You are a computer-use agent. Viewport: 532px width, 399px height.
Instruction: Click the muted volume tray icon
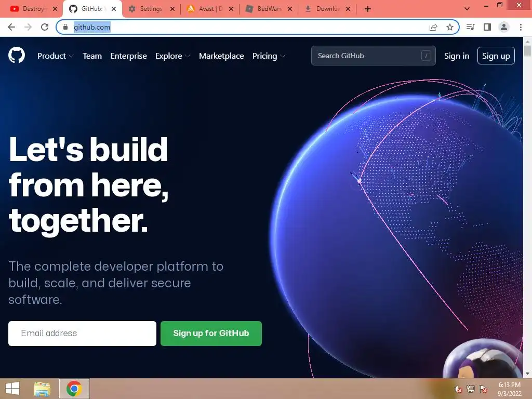coord(458,389)
